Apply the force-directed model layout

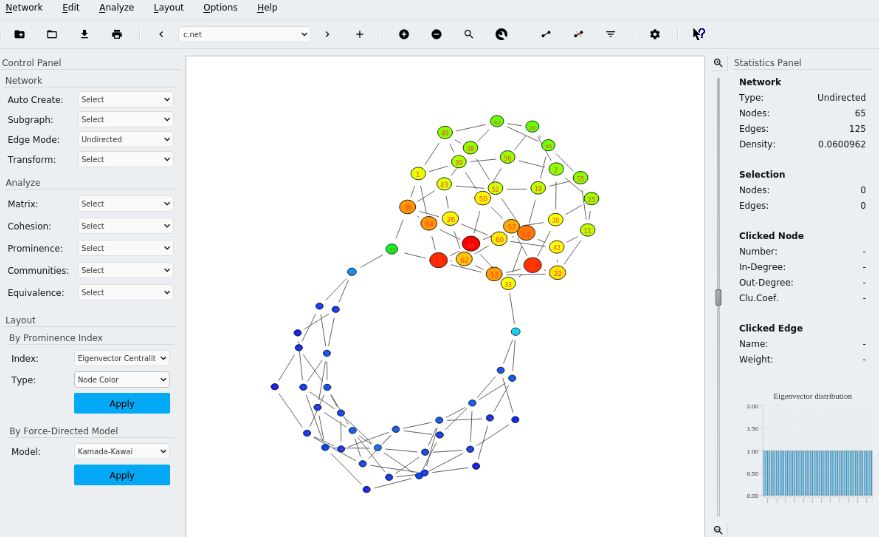122,475
